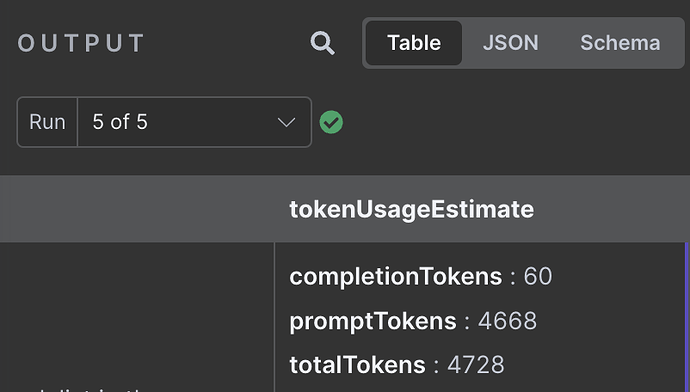This screenshot has width=690, height=392.
Task: Click the promptTokens value 4668
Action: [x=507, y=321]
